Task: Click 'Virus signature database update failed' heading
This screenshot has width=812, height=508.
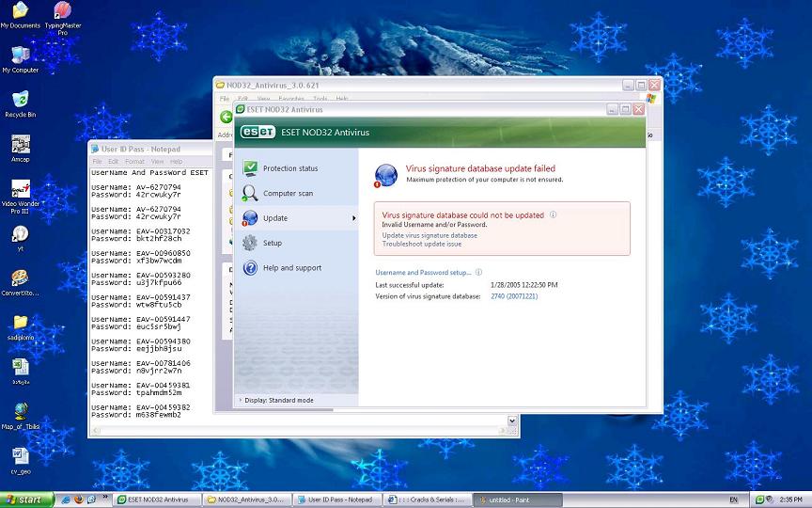Action: 480,168
